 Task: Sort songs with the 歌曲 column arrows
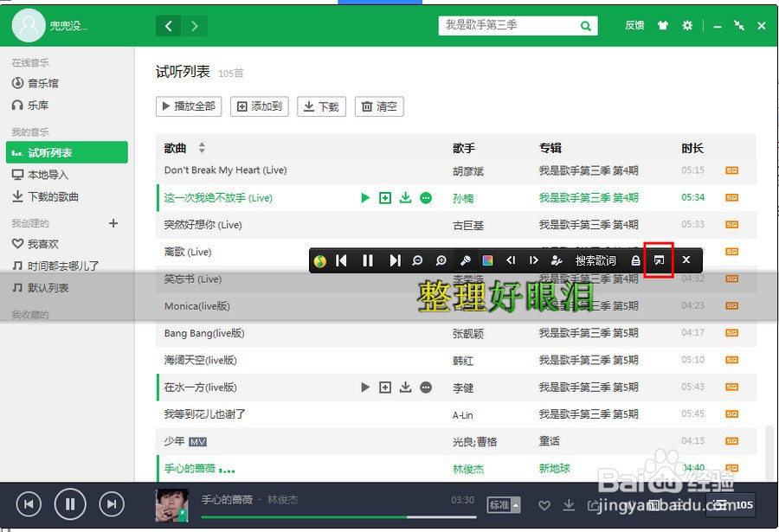pos(202,148)
